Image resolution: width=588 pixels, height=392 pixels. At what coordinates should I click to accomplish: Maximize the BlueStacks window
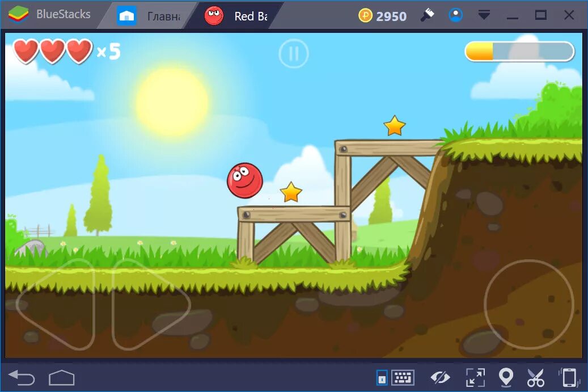(540, 15)
